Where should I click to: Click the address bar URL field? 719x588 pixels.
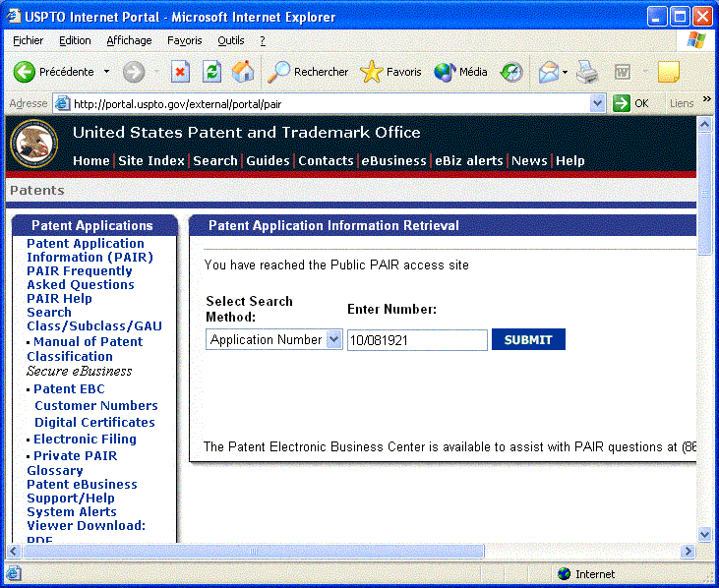tap(330, 104)
